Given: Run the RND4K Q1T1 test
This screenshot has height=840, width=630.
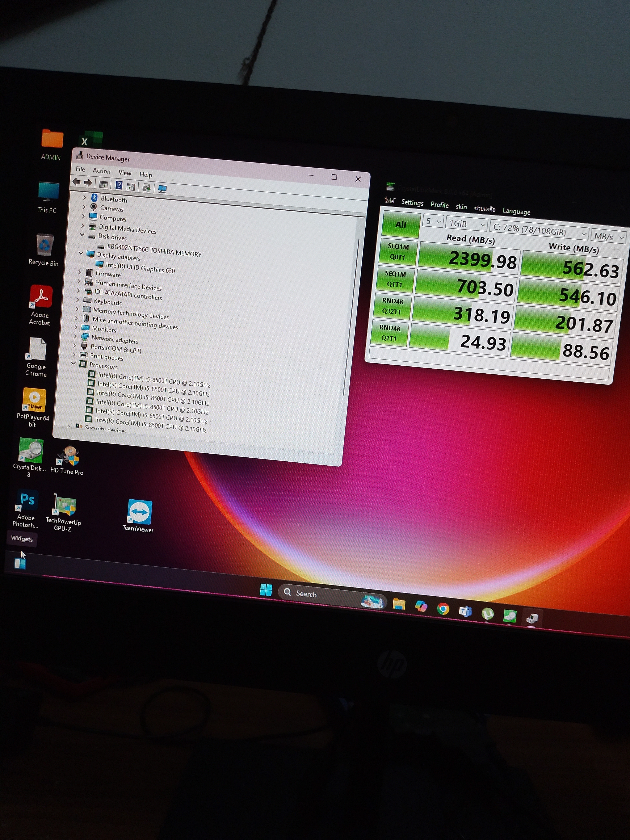Looking at the screenshot, I should pos(389,333).
